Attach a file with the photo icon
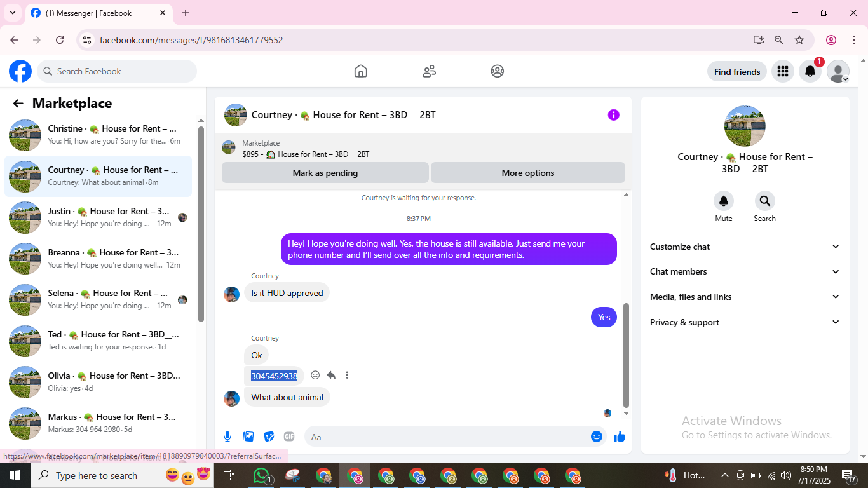 pos(248,437)
